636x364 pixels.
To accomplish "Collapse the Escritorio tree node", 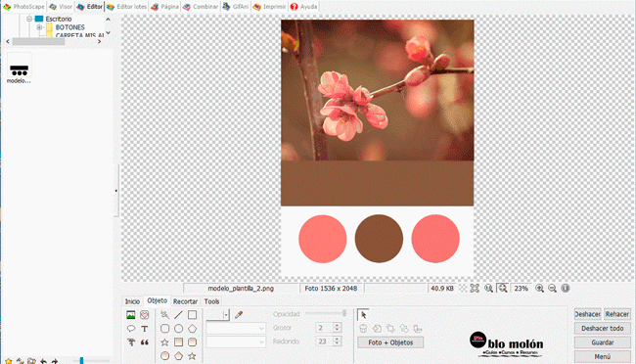I will [29, 19].
